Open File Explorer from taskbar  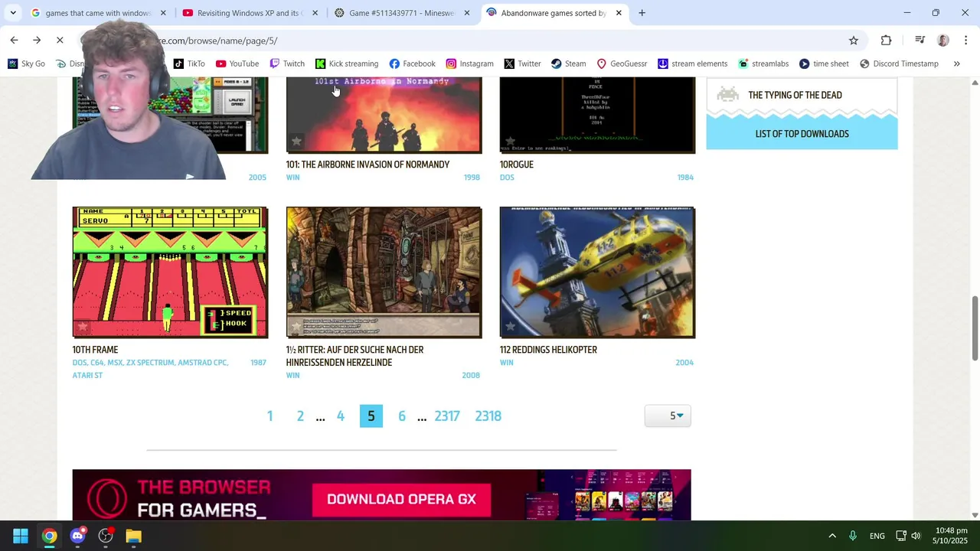(x=134, y=536)
